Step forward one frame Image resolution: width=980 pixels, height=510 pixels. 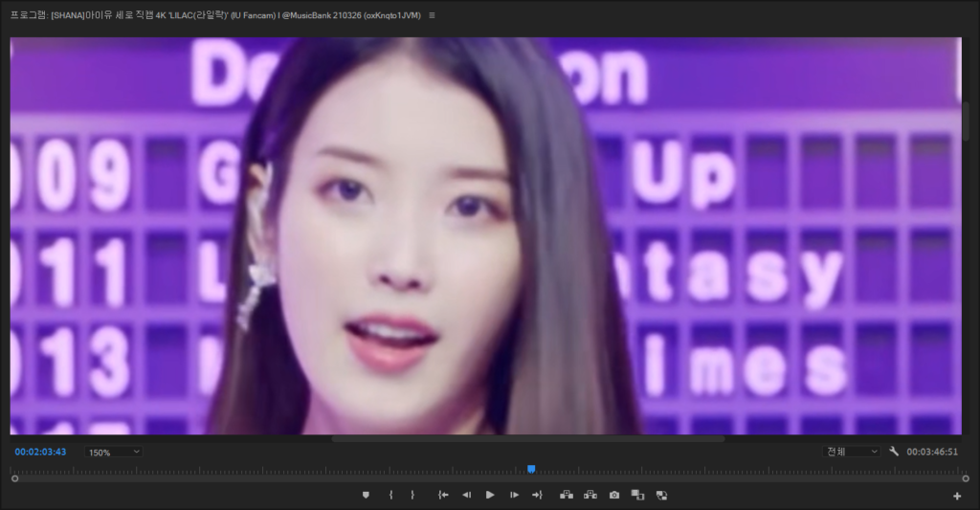click(x=514, y=495)
